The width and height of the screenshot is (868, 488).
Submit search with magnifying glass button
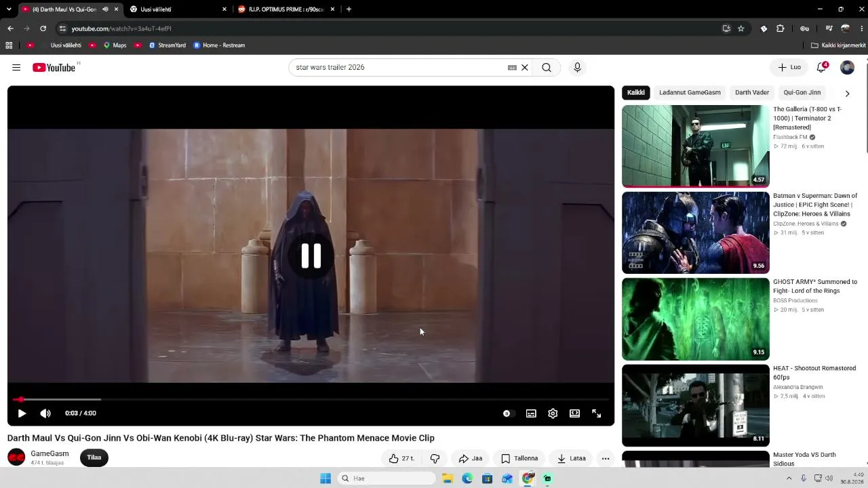tap(547, 67)
